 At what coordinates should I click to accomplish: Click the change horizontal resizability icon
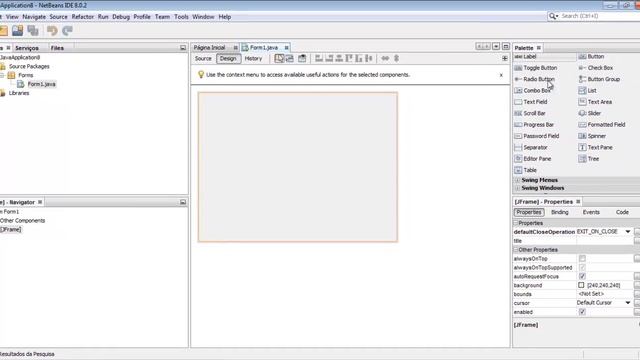tap(385, 58)
